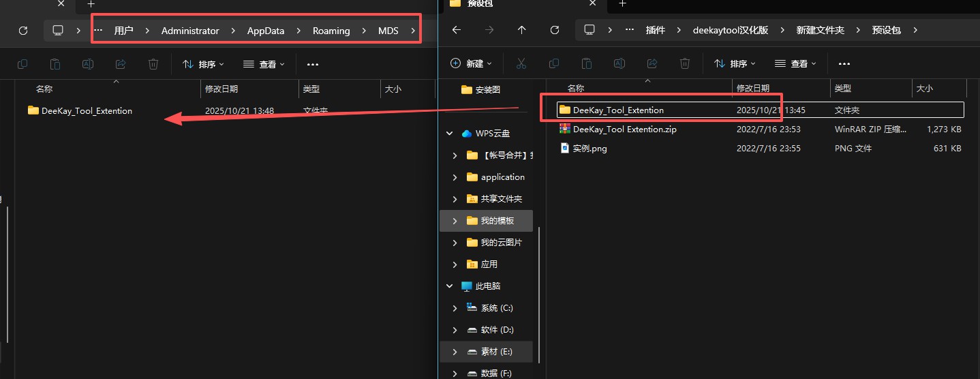The height and width of the screenshot is (379, 980).
Task: Collapse the WPS云盘 tree node
Action: (450, 134)
